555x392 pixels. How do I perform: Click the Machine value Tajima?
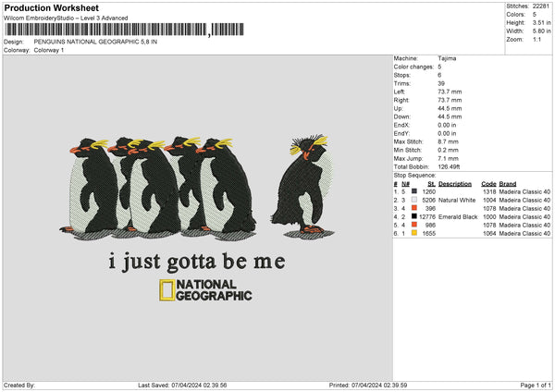pos(447,58)
